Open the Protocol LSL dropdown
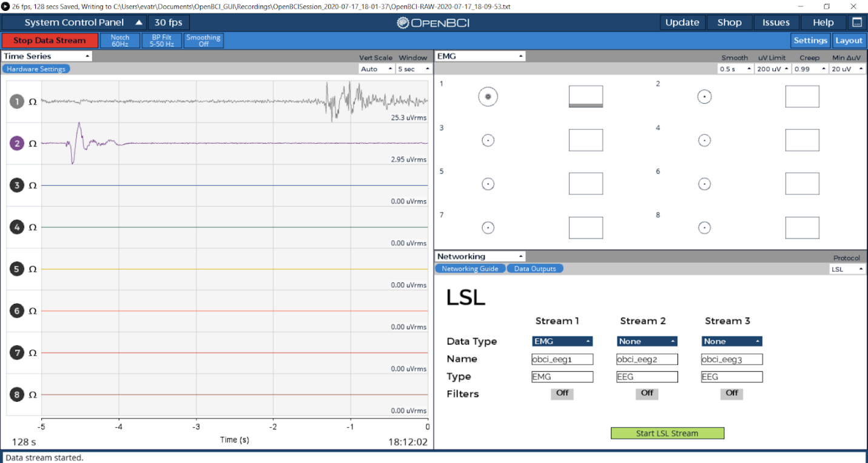Image resolution: width=868 pixels, height=463 pixels. [x=847, y=269]
